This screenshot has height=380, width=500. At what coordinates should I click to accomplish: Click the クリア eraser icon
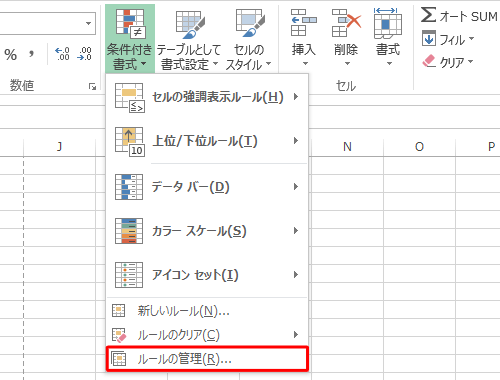[x=429, y=61]
